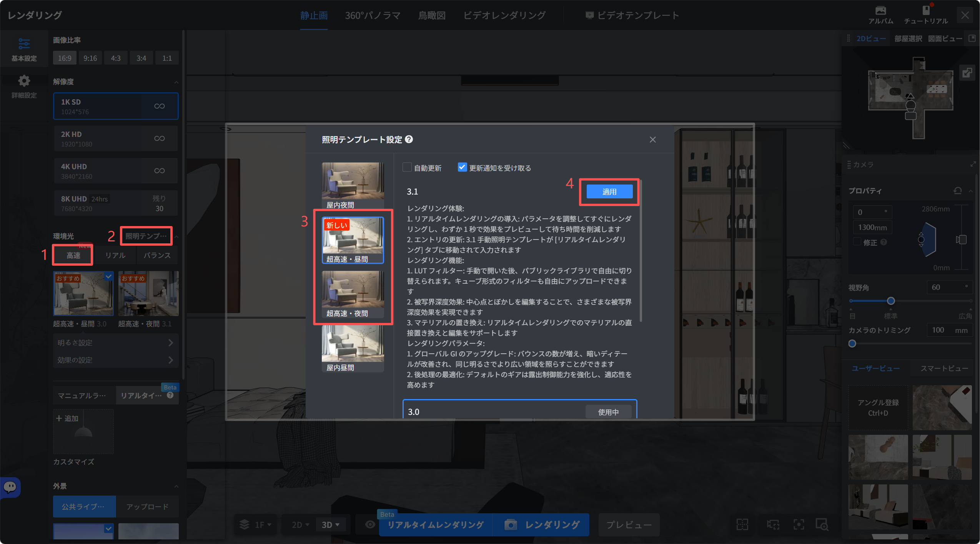Switch to ビデオレンダリング tab
The width and height of the screenshot is (980, 544).
[504, 15]
